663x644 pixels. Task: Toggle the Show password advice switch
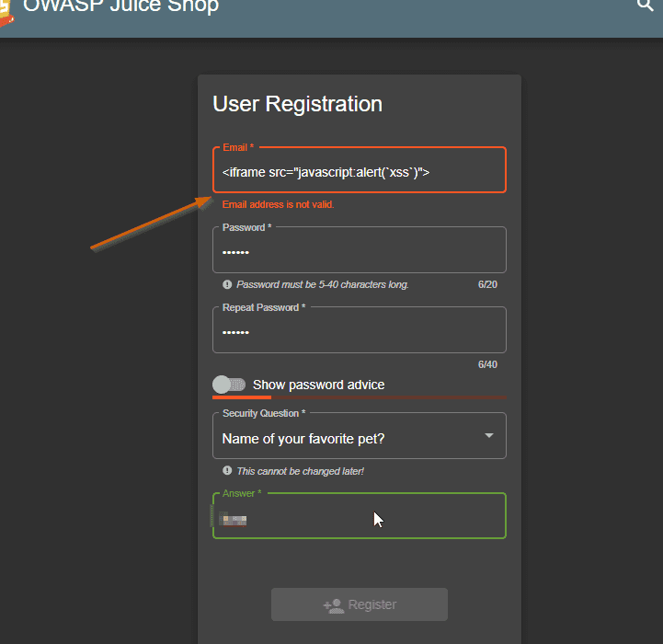pos(229,385)
